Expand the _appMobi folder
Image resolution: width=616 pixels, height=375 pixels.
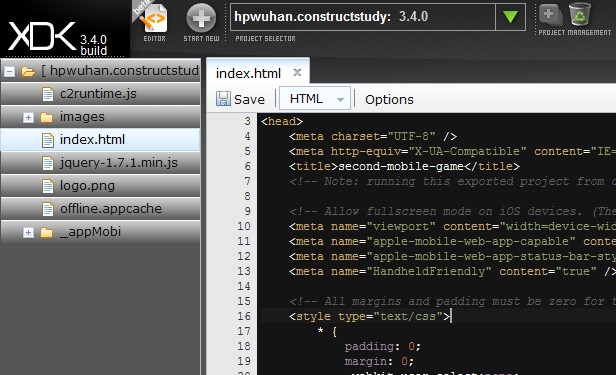click(x=28, y=232)
